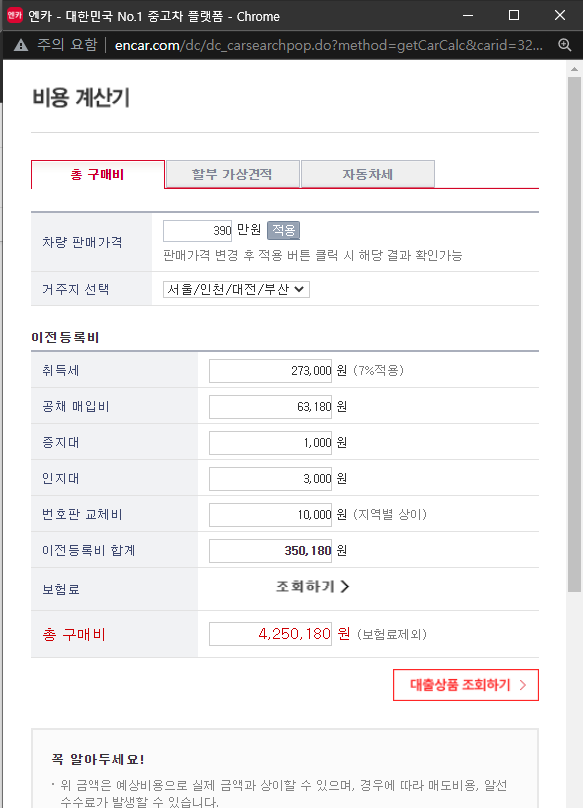Switch to the 자동차세 tab
Image resolution: width=583 pixels, height=808 pixels.
[x=366, y=174]
